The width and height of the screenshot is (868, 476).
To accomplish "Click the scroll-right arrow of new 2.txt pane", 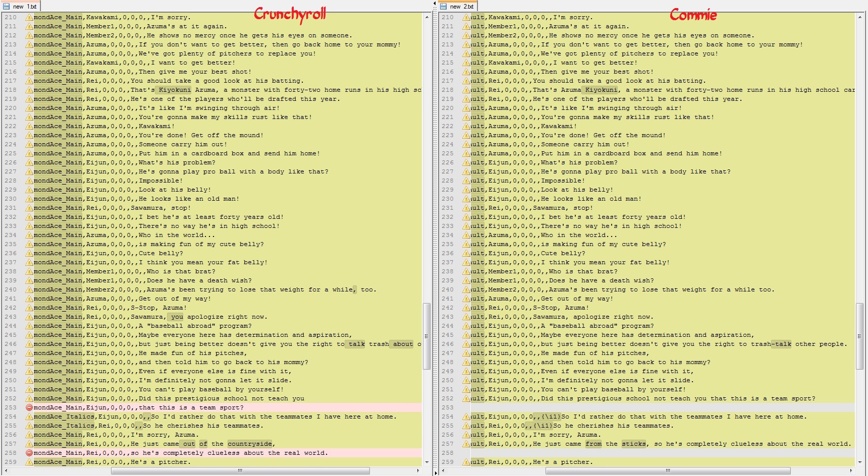I will tap(851, 470).
